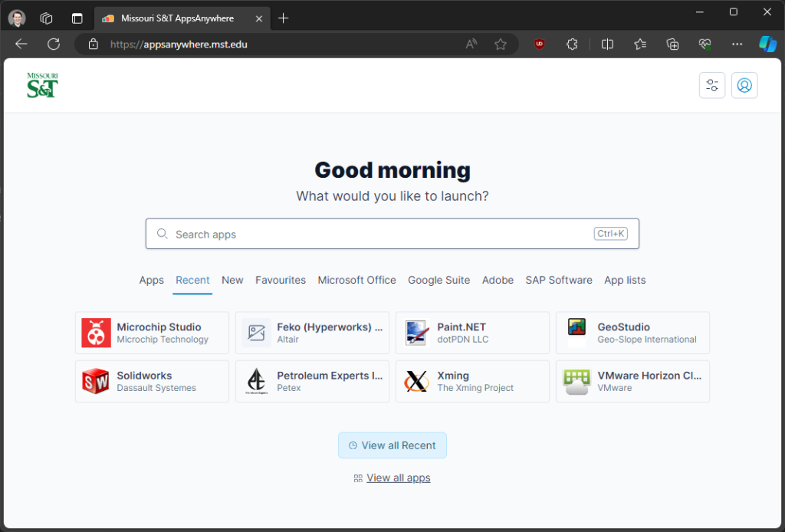The height and width of the screenshot is (532, 785).
Task: Open the GeoStudio app title
Action: pyautogui.click(x=623, y=327)
